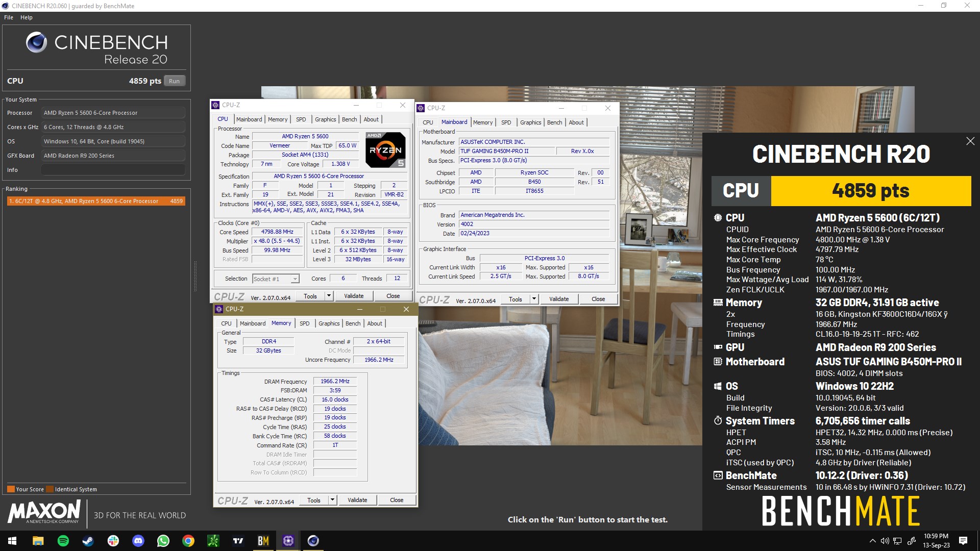Viewport: 980px width, 551px height.
Task: Open File Explorer from the taskbar
Action: (38, 541)
